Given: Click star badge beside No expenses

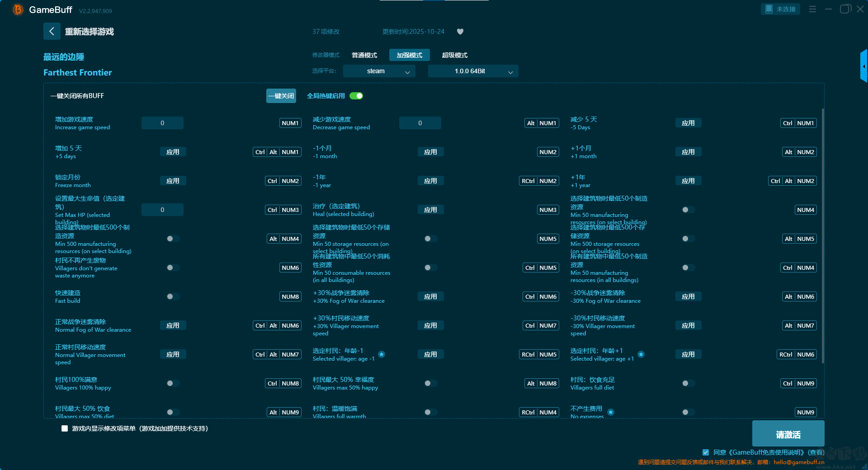Looking at the screenshot, I should click(611, 412).
